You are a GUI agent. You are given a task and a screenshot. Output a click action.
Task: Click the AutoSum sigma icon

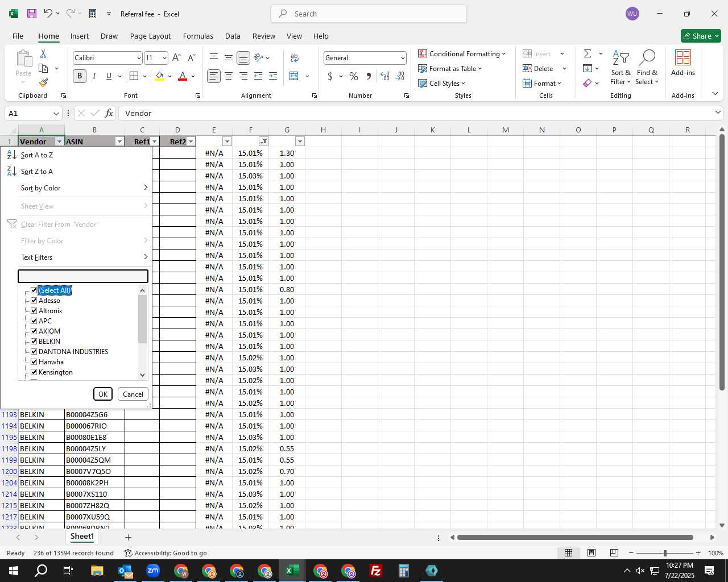588,53
